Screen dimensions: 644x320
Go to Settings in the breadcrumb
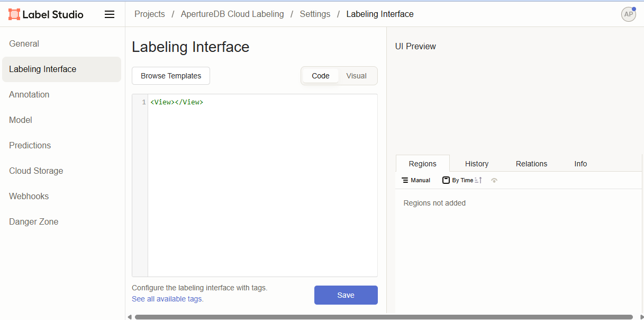(315, 14)
